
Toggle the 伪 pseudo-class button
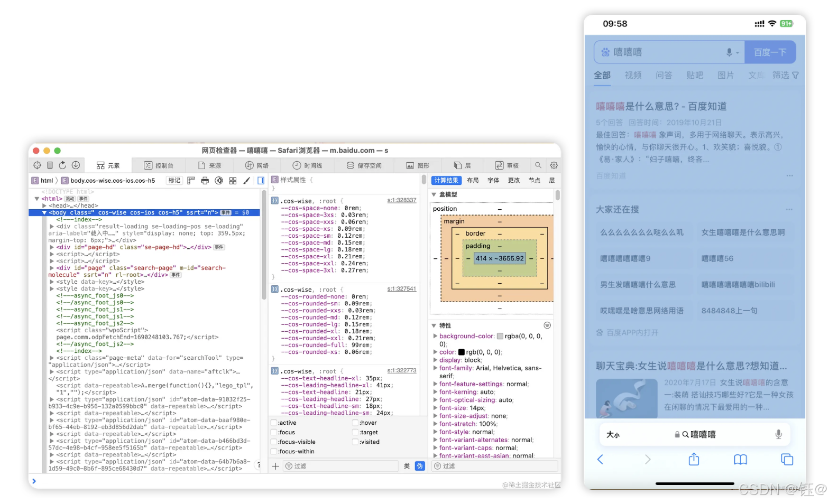(420, 466)
